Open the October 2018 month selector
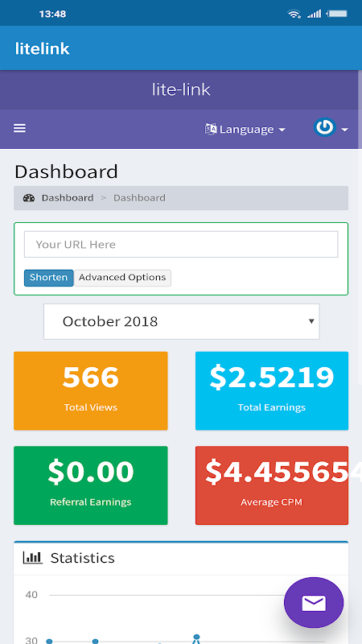The height and width of the screenshot is (644, 362). coord(182,321)
